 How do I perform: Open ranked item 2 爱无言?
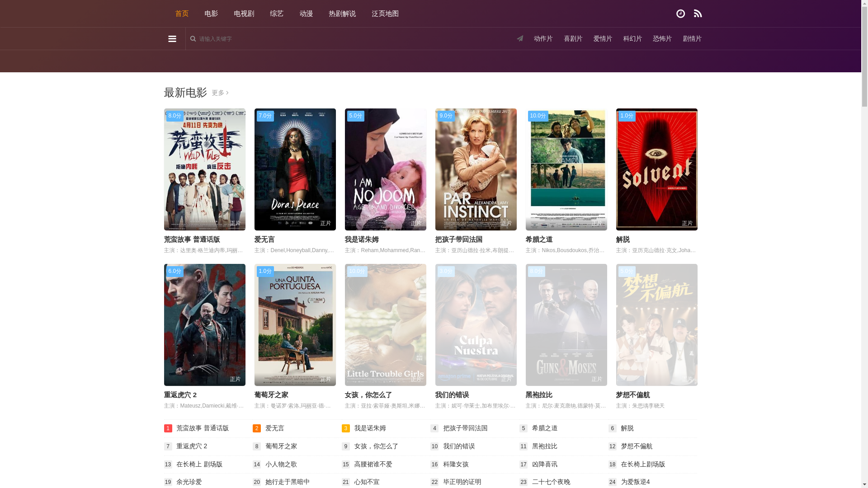pyautogui.click(x=275, y=428)
